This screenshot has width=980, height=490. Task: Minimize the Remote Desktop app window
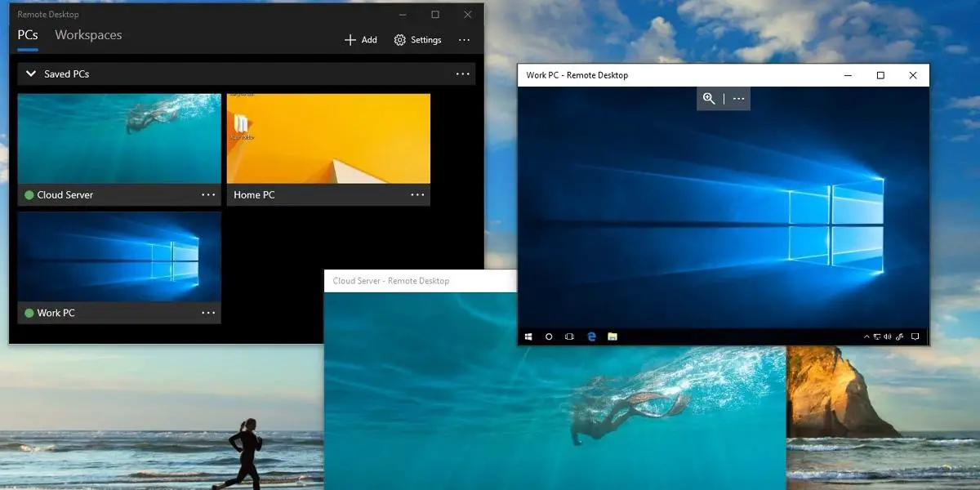(x=403, y=15)
